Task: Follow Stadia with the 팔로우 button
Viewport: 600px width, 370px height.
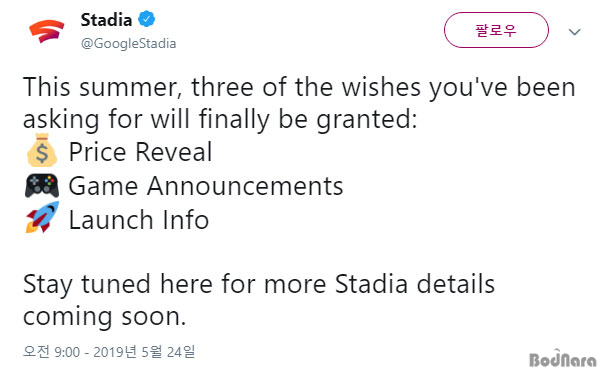Action: pos(496,30)
